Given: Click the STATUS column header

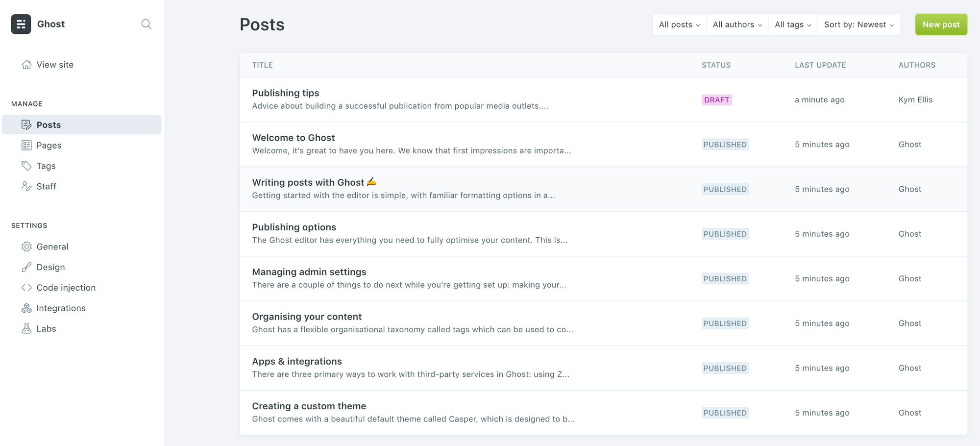Looking at the screenshot, I should coord(716,65).
